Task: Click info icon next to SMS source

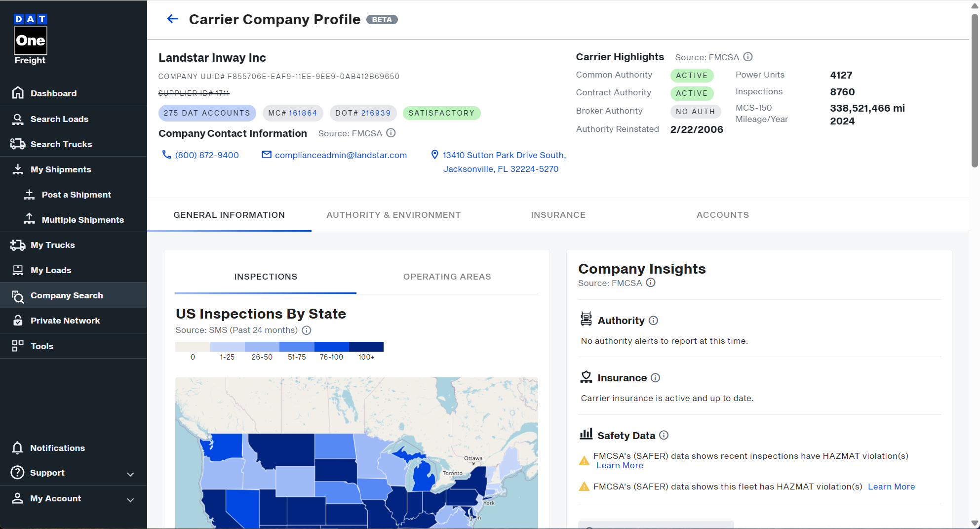Action: (307, 330)
